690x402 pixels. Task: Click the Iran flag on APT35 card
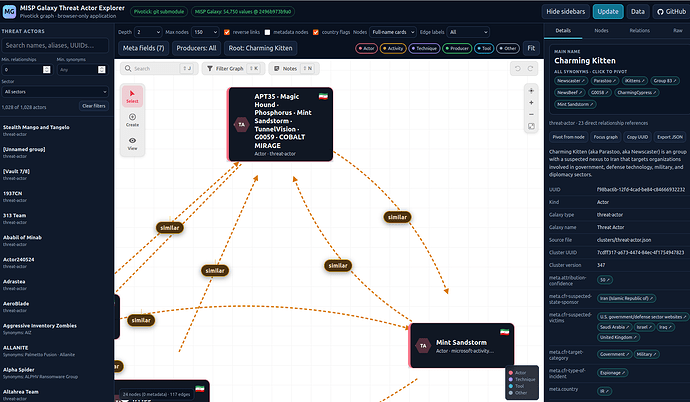(323, 96)
